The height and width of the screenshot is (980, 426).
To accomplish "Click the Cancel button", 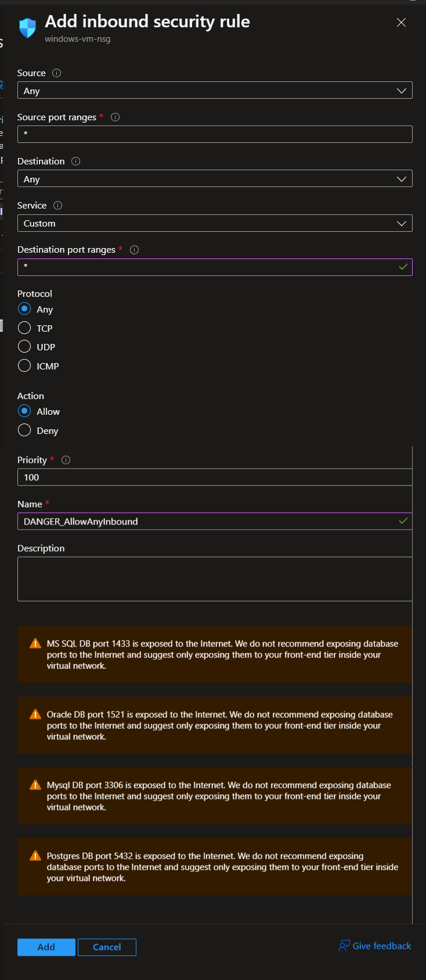I will click(107, 947).
